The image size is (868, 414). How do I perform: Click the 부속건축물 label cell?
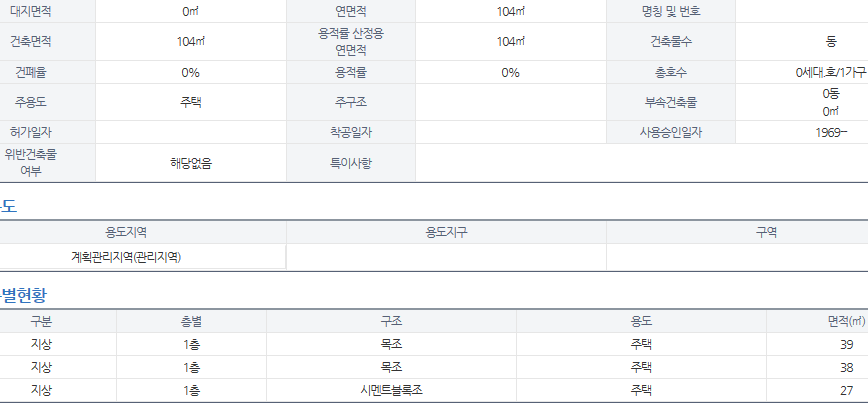[x=670, y=102]
